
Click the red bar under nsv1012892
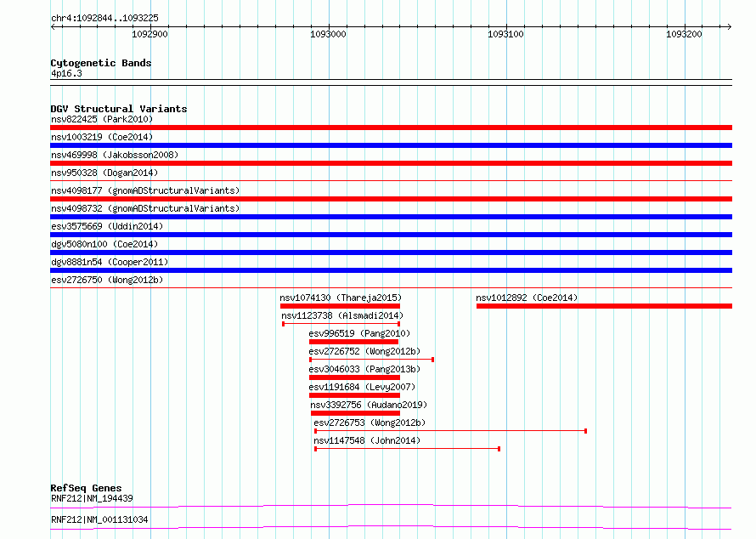pos(604,306)
